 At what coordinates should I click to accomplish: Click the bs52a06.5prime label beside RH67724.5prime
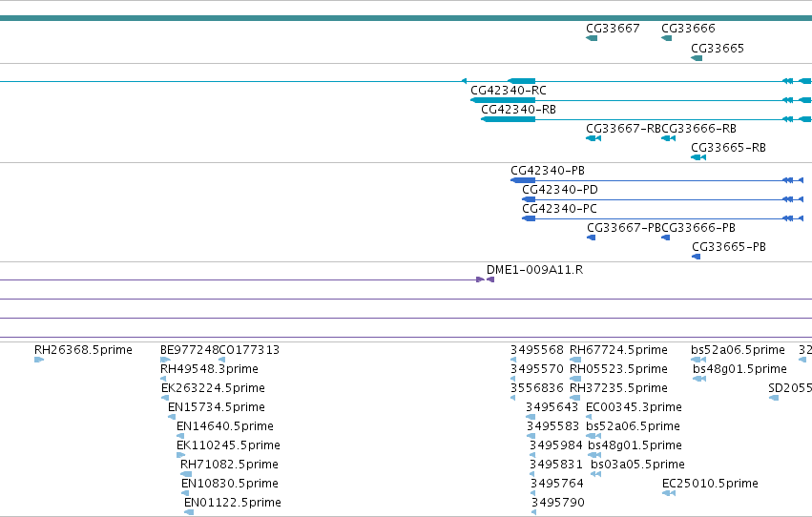[x=738, y=350]
